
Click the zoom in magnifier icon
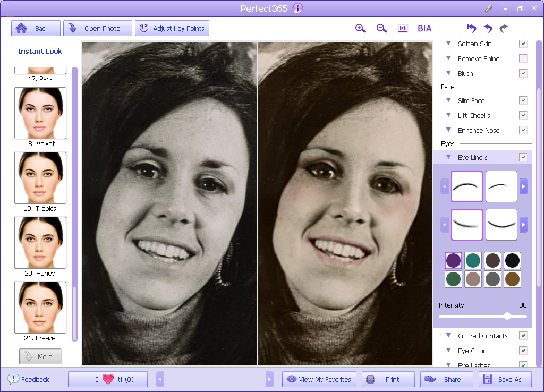(361, 28)
